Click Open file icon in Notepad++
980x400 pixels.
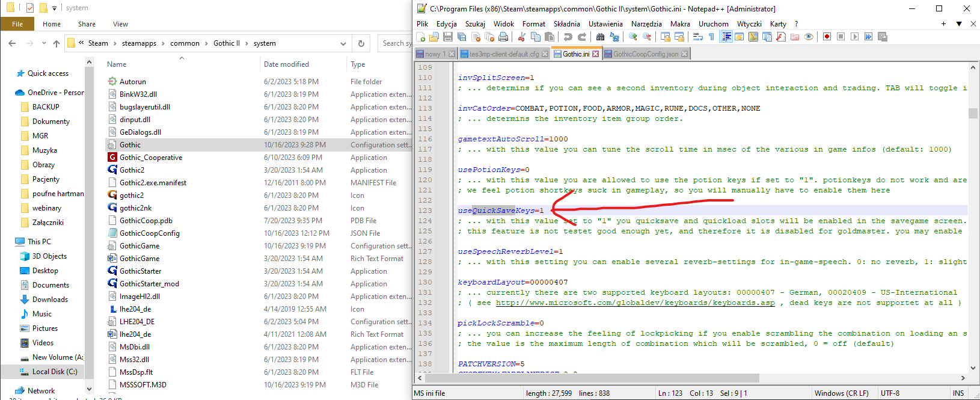434,37
